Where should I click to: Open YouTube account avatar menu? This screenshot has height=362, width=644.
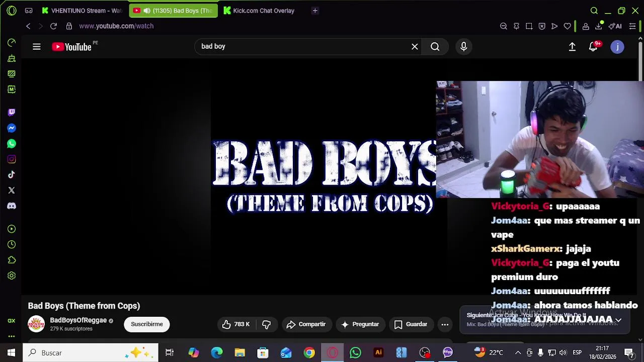pyautogui.click(x=617, y=47)
